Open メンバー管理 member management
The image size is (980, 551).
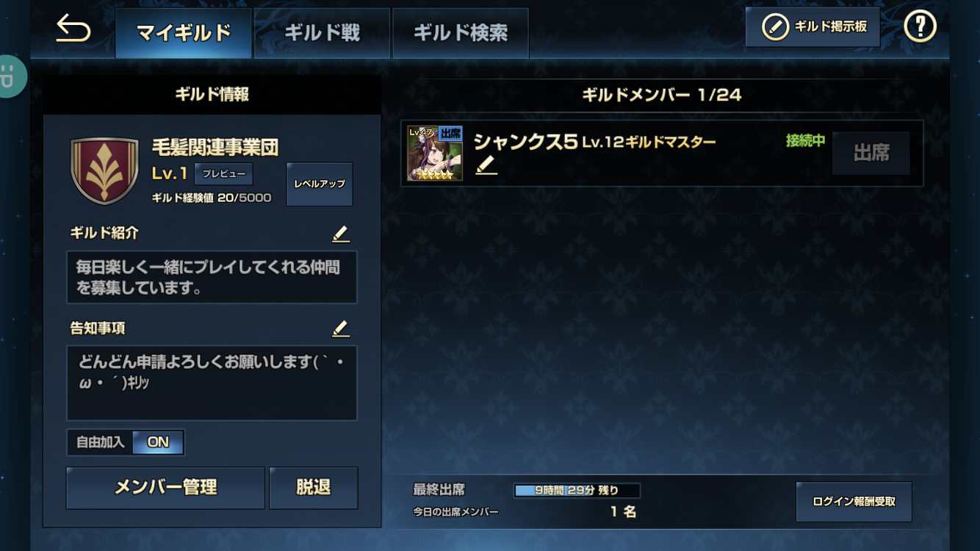click(165, 488)
